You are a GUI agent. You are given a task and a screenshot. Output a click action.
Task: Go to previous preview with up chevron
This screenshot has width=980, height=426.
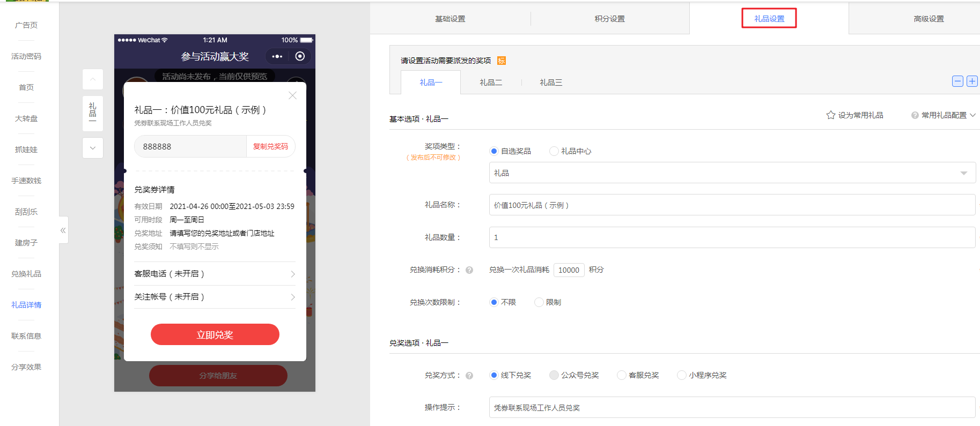(93, 79)
